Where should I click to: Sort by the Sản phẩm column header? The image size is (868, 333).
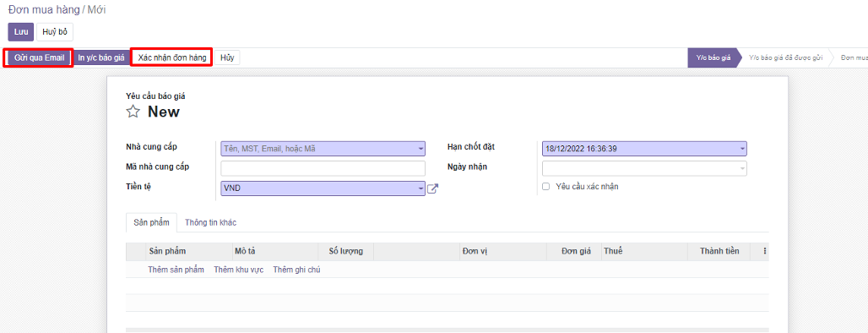pos(189,252)
